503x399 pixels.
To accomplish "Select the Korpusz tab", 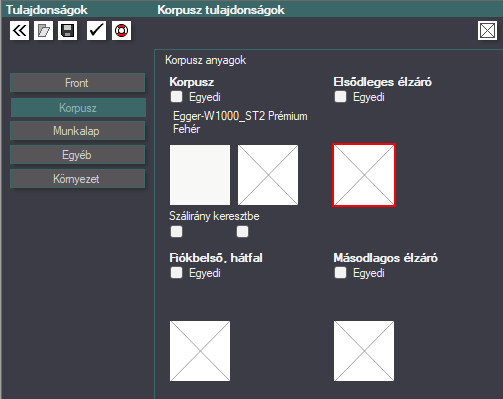I will [78, 108].
